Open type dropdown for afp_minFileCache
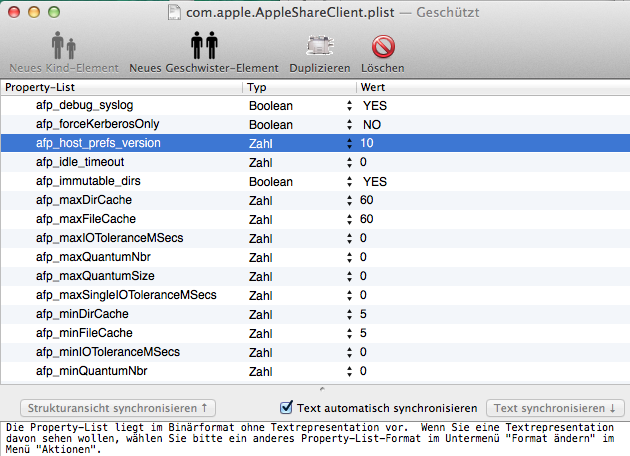This screenshot has height=456, width=630. pyautogui.click(x=349, y=333)
